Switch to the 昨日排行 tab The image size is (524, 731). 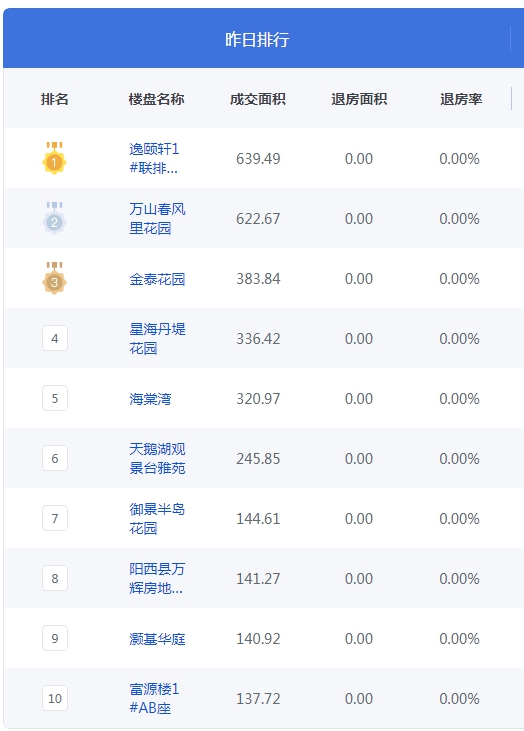coord(257,39)
